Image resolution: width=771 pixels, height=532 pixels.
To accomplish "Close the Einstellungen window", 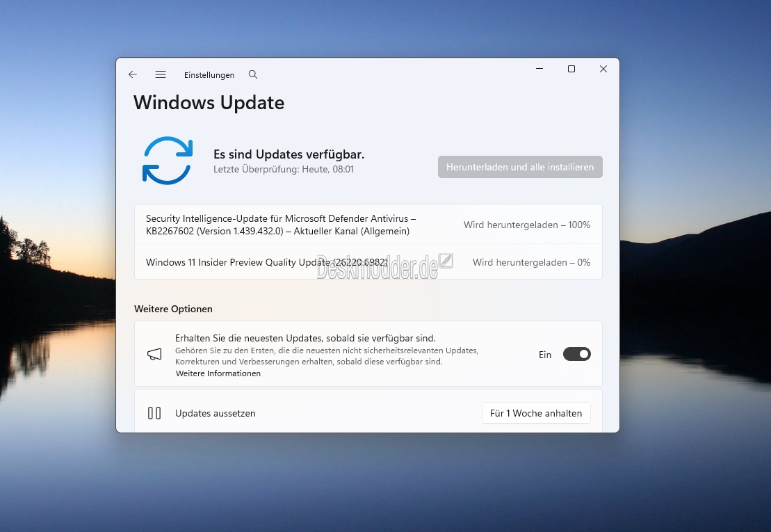I will [x=603, y=69].
